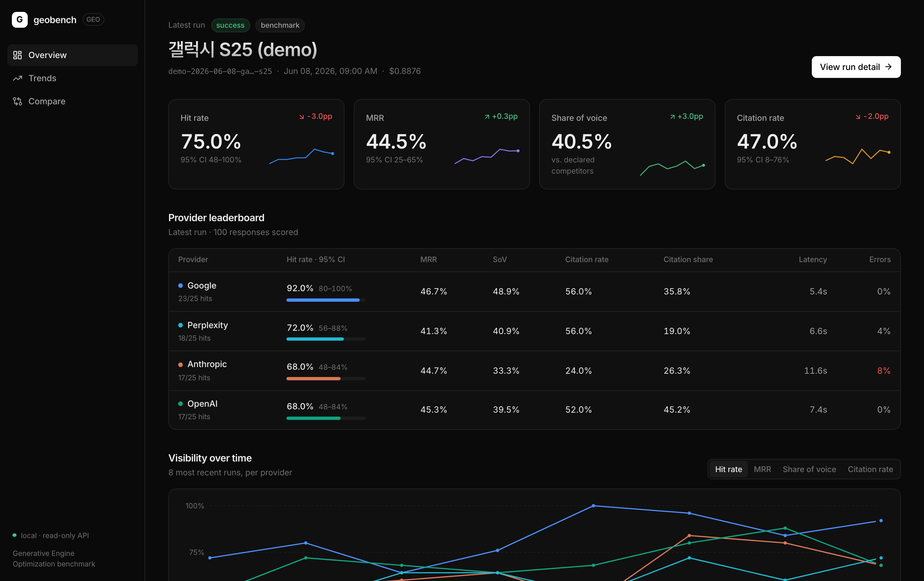
Task: Click the run ID demo-2026-06-08-ga…-s25
Action: coord(220,71)
